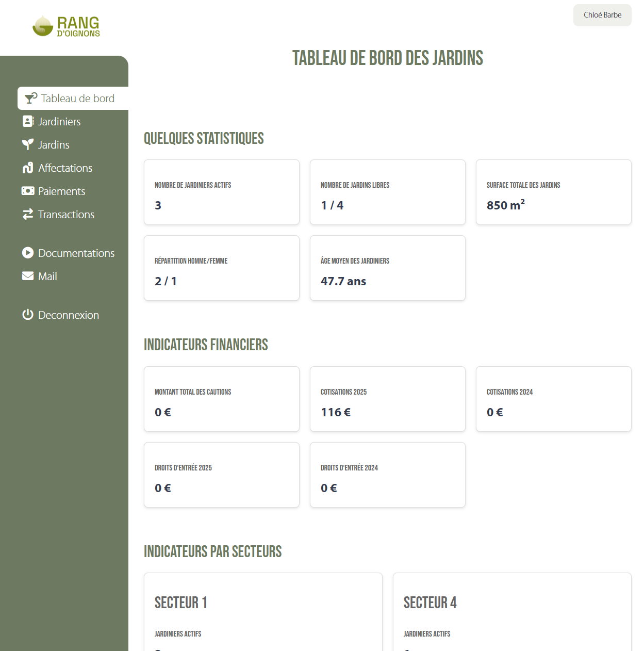Click the Mail envelope icon
The width and height of the screenshot is (644, 651).
point(28,276)
